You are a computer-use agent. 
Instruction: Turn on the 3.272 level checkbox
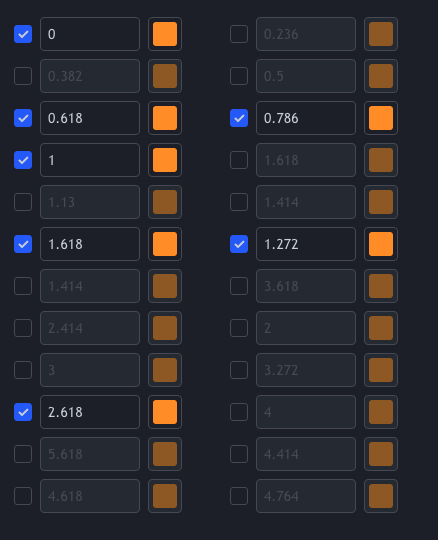pyautogui.click(x=239, y=370)
